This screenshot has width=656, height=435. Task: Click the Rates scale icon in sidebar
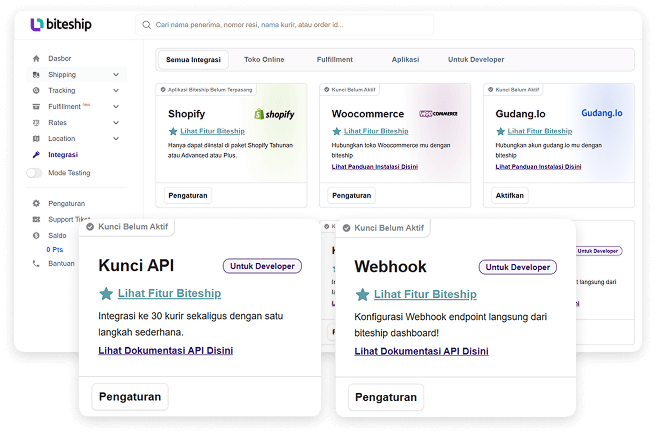36,123
